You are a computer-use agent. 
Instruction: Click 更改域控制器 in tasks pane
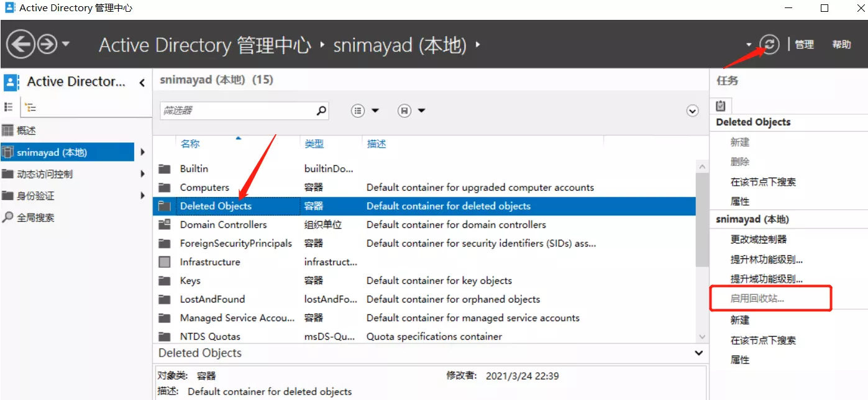click(759, 239)
